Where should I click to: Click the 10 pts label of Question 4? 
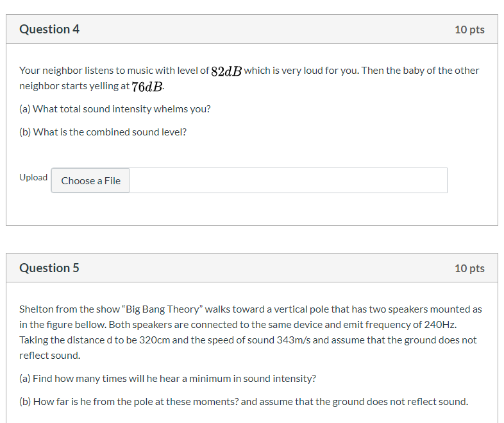click(x=469, y=30)
